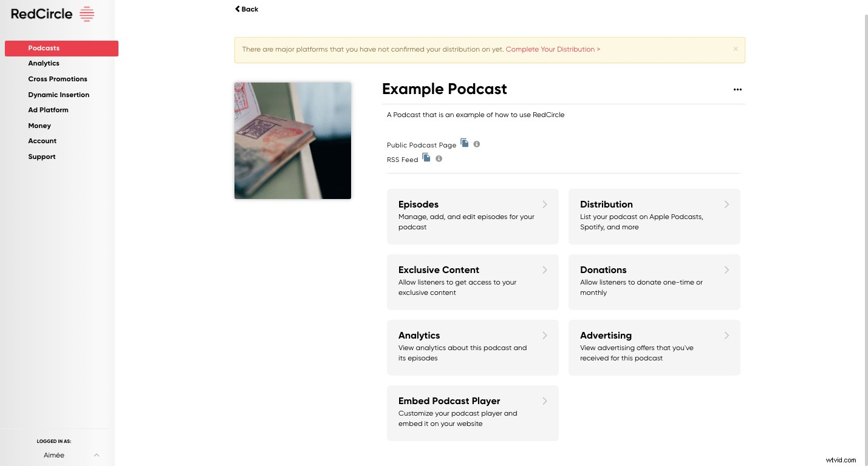Copy the Public Podcast Page link
This screenshot has width=868, height=466.
464,143
